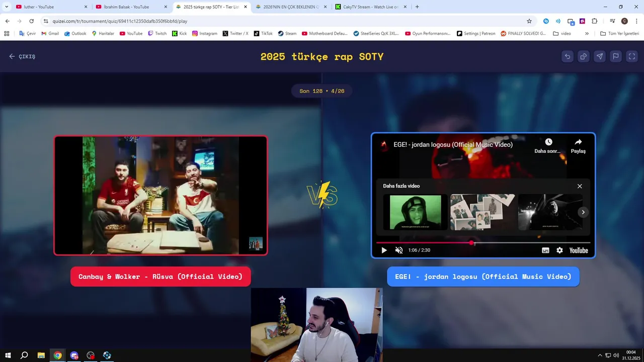Switch to the luther - YouTube tab
The image size is (644, 362).
click(x=50, y=7)
